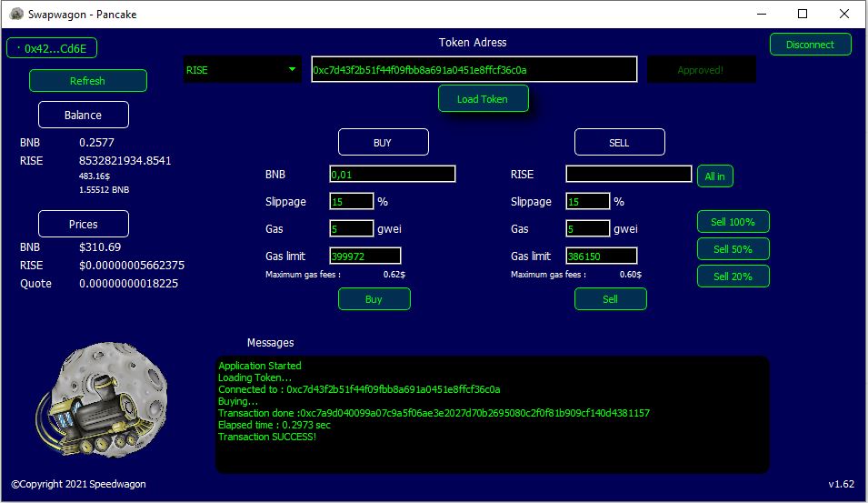The width and height of the screenshot is (868, 503).
Task: Click the BNB buy amount field
Action: click(x=392, y=174)
